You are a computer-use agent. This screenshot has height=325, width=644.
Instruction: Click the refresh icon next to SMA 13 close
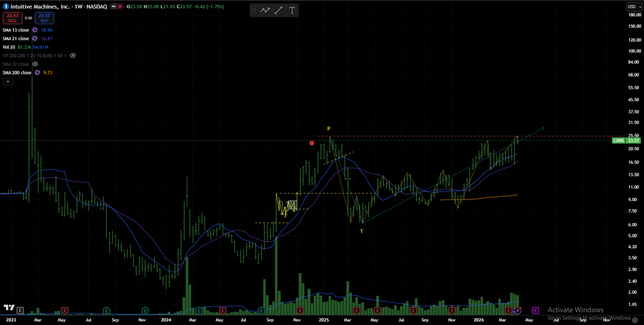coord(35,30)
